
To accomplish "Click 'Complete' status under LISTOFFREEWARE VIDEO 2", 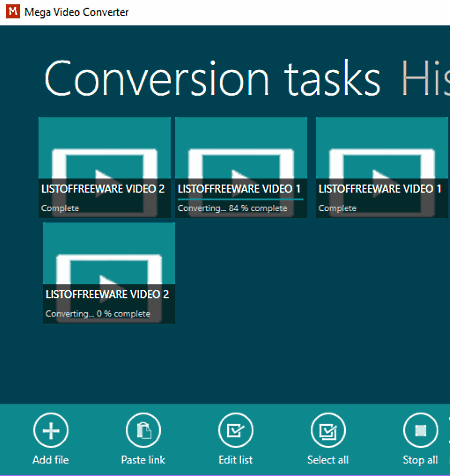I will [60, 208].
